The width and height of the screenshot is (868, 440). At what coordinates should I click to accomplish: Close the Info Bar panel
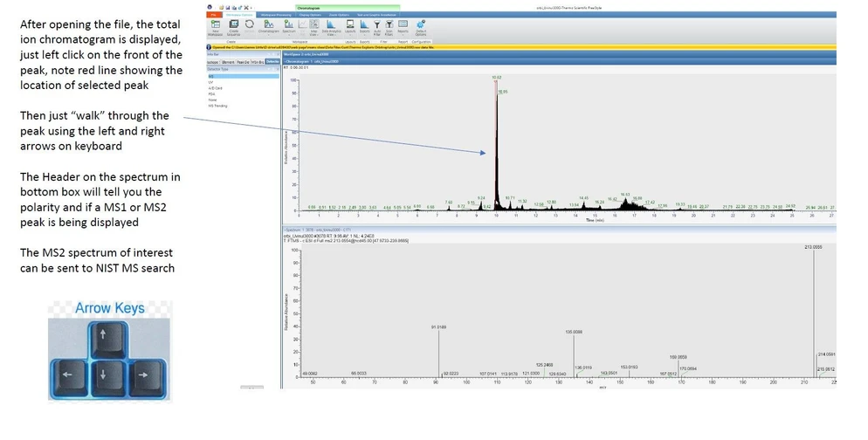click(278, 54)
